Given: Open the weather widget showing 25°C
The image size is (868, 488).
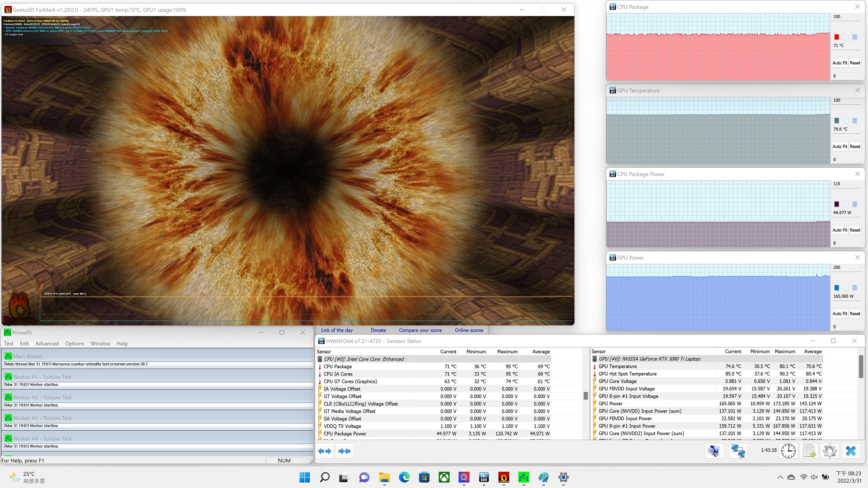Looking at the screenshot, I should [28, 477].
